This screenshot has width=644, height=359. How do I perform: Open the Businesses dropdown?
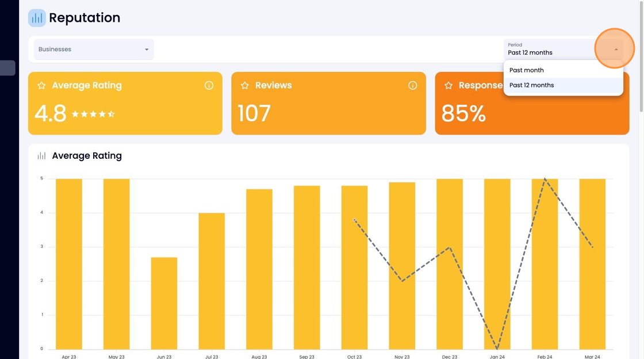click(94, 49)
